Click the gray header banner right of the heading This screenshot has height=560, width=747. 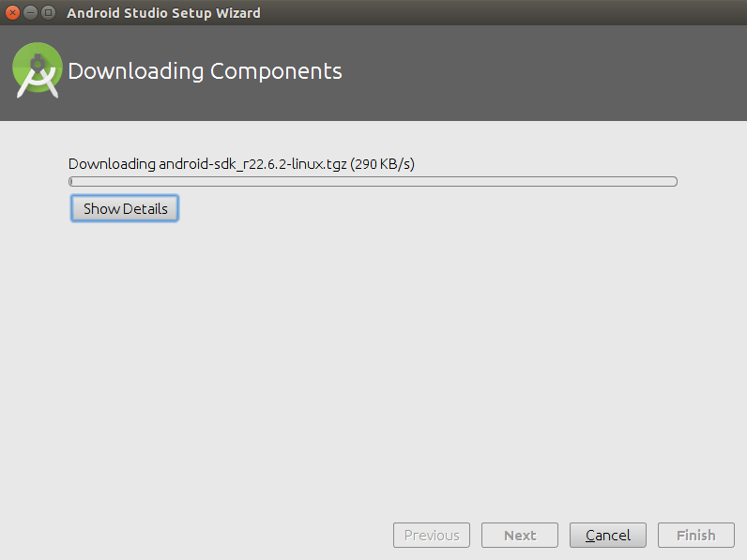(x=544, y=73)
